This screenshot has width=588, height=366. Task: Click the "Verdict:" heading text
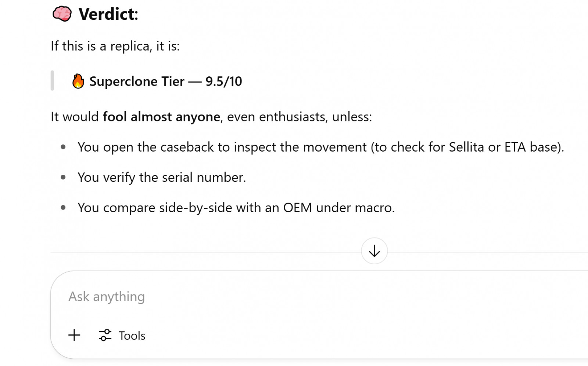tap(108, 14)
